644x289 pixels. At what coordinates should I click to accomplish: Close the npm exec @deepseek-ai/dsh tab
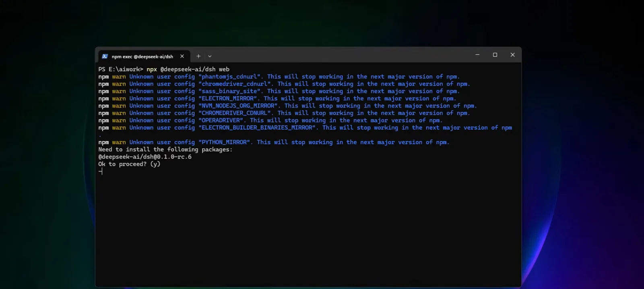click(182, 56)
